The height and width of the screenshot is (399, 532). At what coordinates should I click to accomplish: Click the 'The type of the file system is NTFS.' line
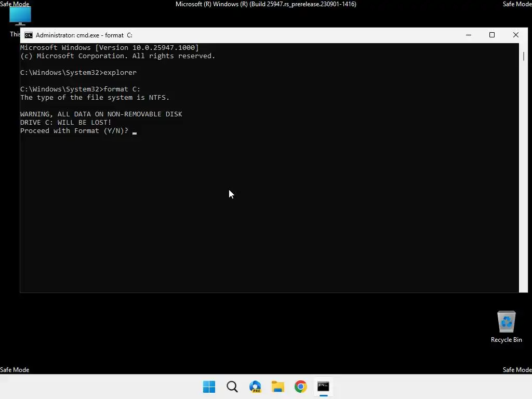pyautogui.click(x=95, y=97)
